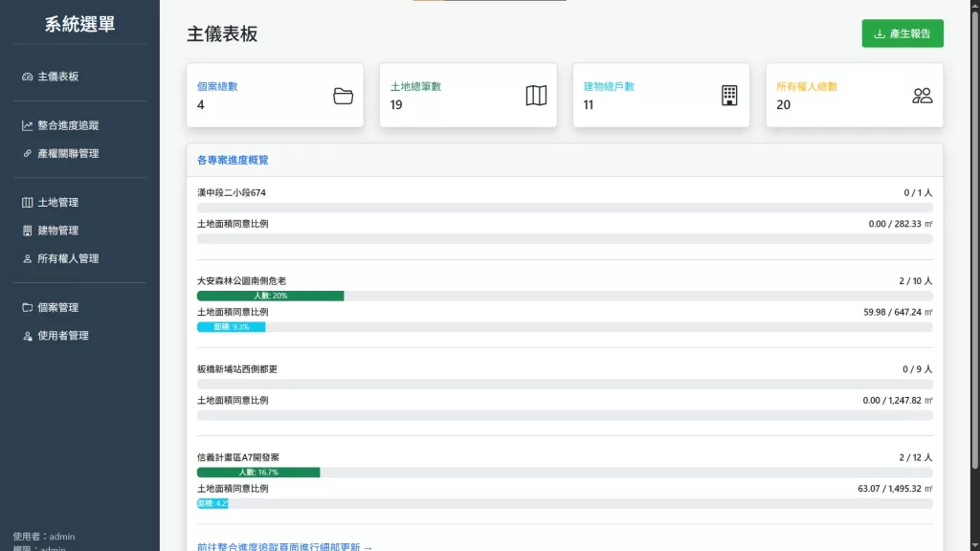Screen dimensions: 980x551
Task: Click the dashboard gauge icon beside 主儀表板
Action: tap(27, 77)
